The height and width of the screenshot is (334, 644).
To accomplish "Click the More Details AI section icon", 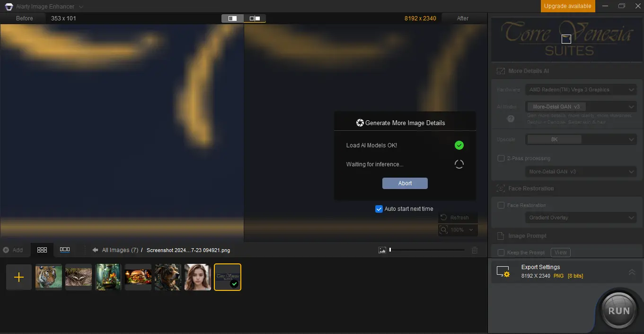I will (x=501, y=71).
